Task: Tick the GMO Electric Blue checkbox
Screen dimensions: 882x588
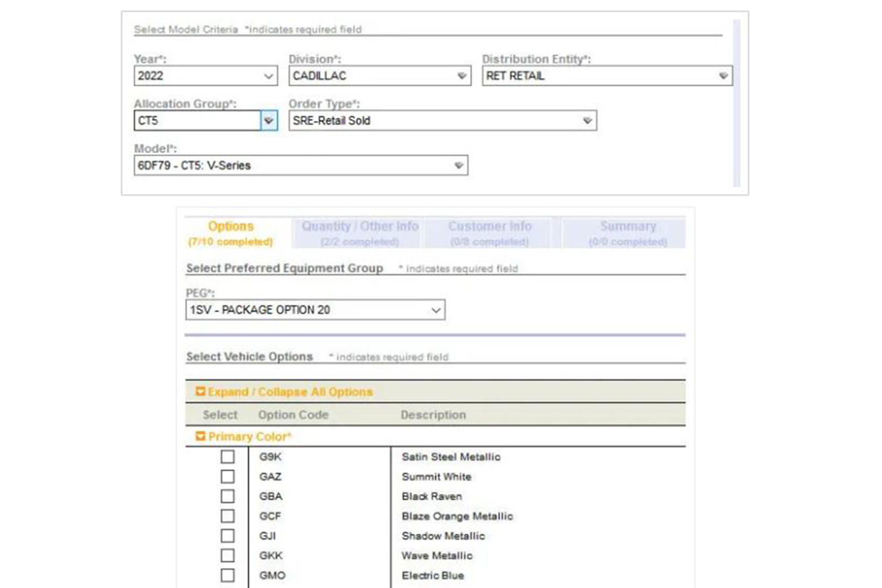Action: pos(227,575)
